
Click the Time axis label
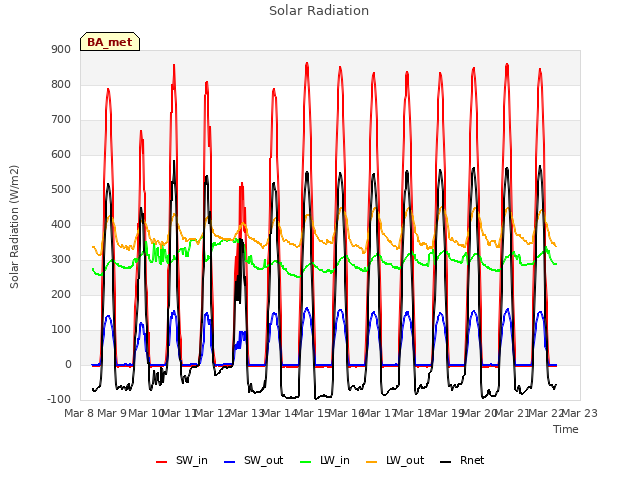coord(566,429)
